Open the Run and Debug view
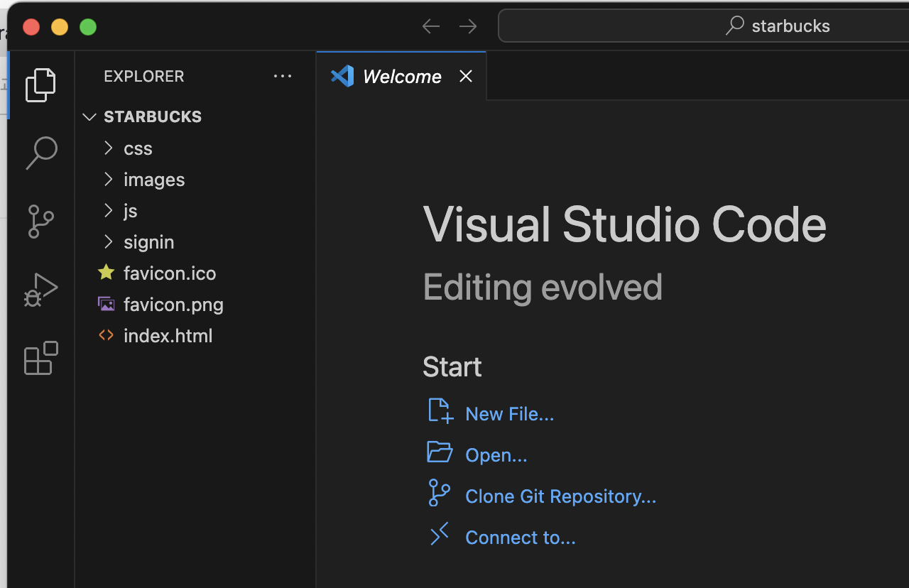The height and width of the screenshot is (588, 909). [x=40, y=290]
